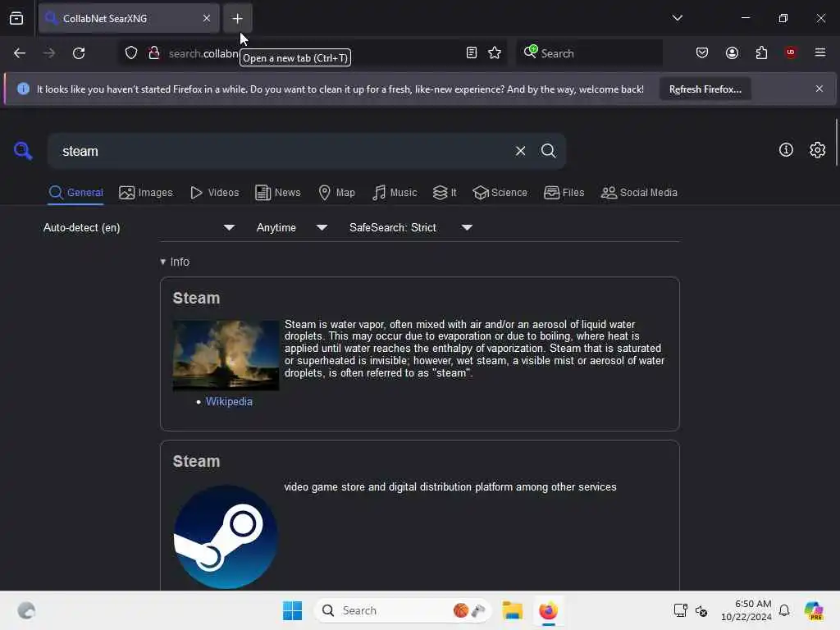Open the Firefox account icon
The height and width of the screenshot is (630, 840).
coord(732,52)
